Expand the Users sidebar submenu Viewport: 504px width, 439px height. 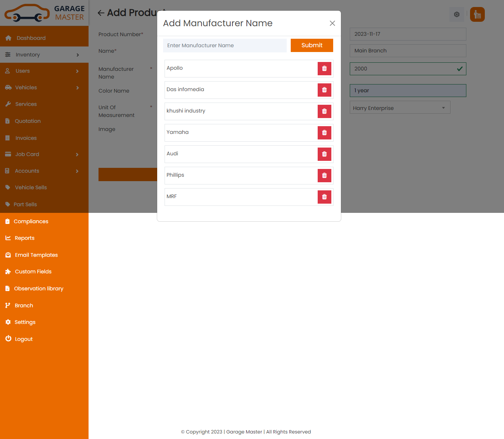click(x=77, y=71)
